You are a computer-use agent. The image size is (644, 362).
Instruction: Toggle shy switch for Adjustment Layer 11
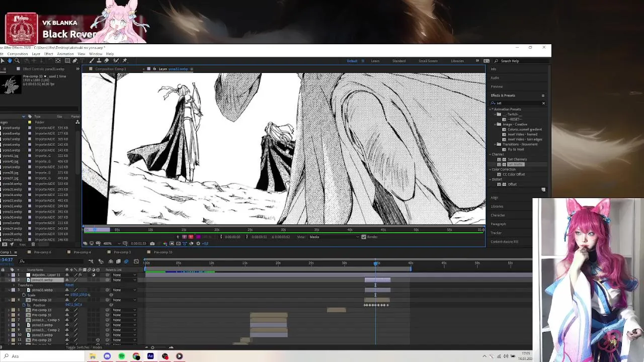click(x=67, y=275)
